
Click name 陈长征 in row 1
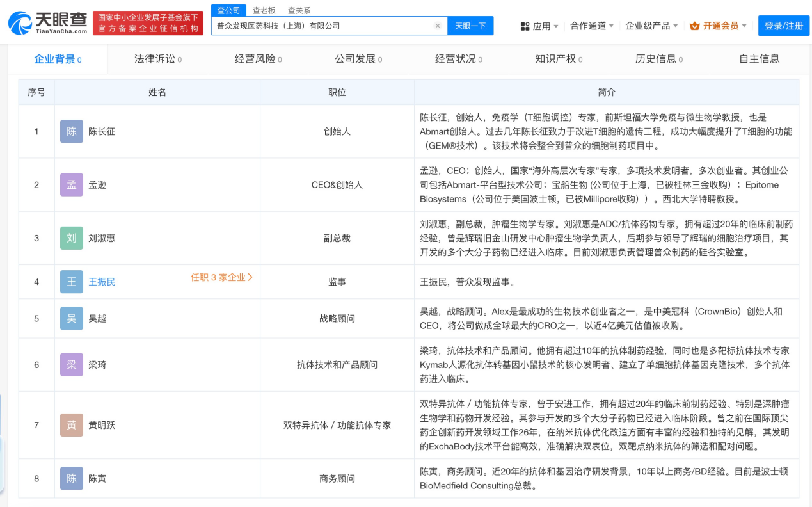[x=102, y=131]
